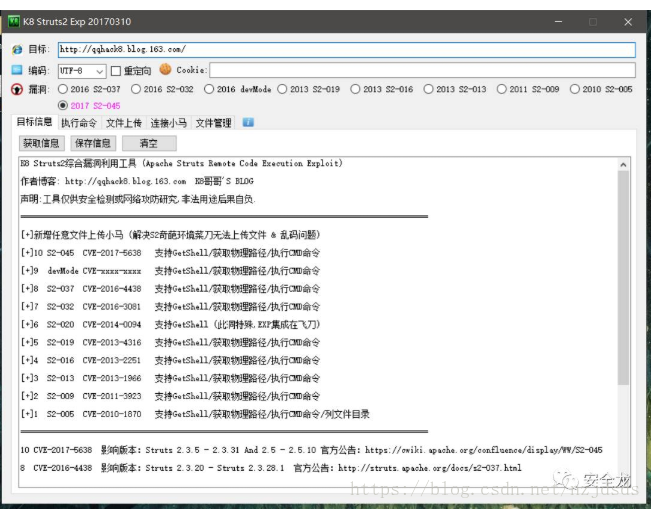Open the 文件上传 tab

tap(124, 123)
